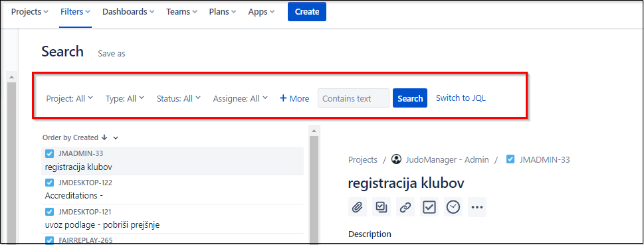
Task: Expand the Assignee: All filter
Action: [241, 98]
